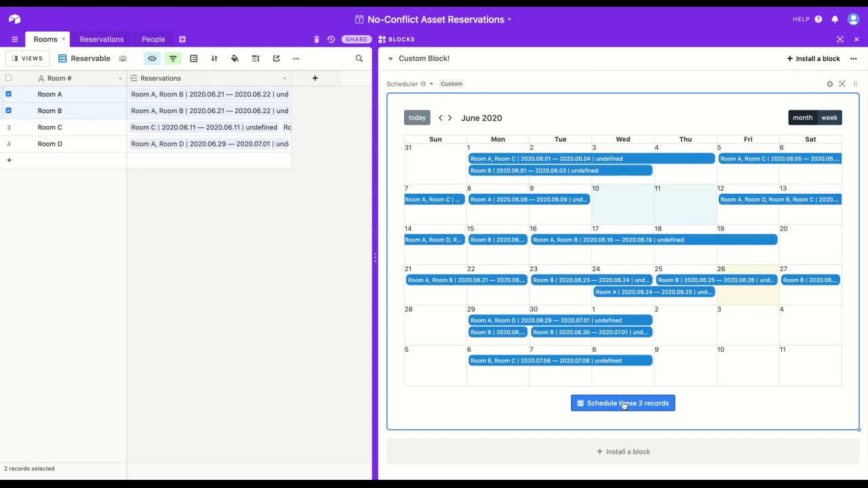The height and width of the screenshot is (488, 868).
Task: Switch calendar to week view
Action: pos(829,118)
